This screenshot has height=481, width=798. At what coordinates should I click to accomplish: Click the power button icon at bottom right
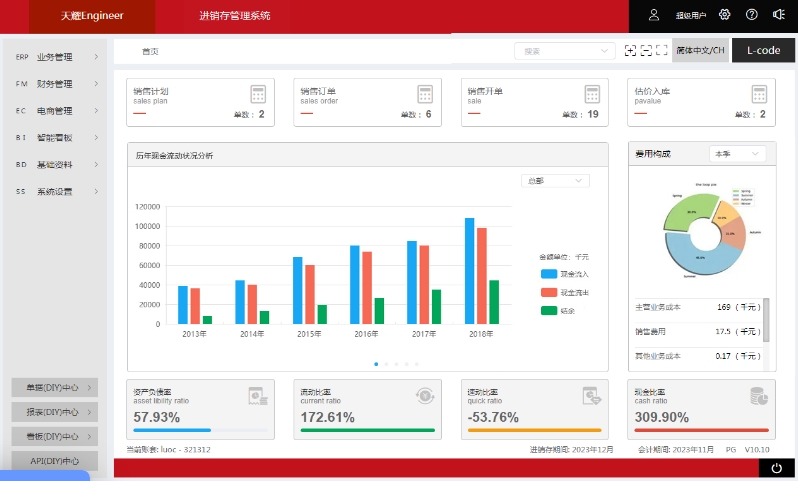point(776,468)
